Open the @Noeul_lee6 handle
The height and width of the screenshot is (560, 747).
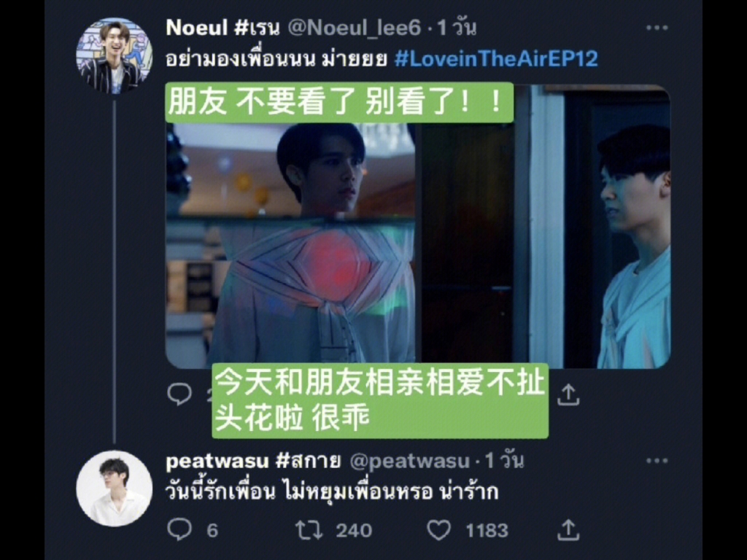(x=355, y=28)
